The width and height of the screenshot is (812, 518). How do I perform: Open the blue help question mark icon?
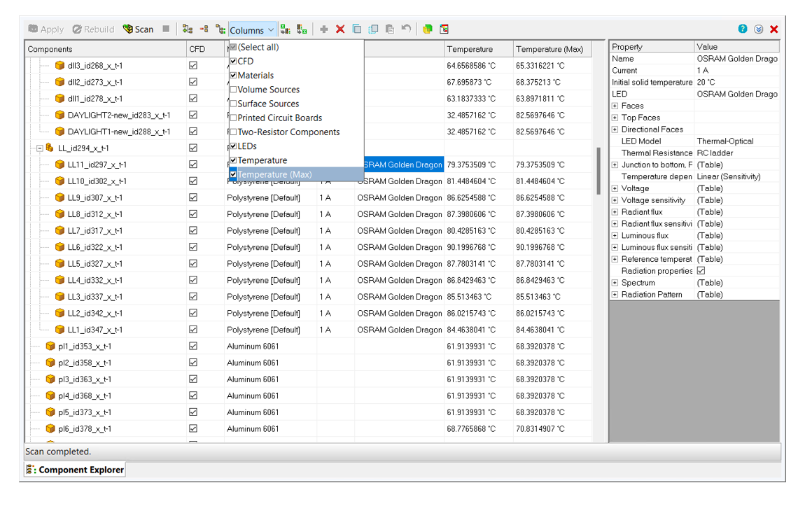(x=743, y=29)
